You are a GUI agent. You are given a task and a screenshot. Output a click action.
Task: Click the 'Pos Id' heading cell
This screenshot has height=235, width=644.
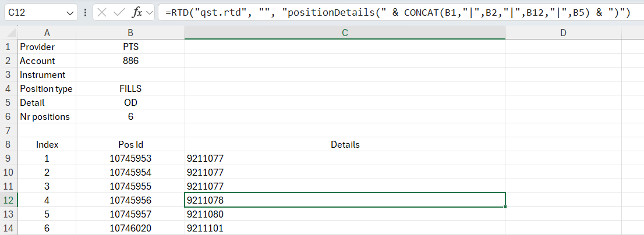point(130,144)
